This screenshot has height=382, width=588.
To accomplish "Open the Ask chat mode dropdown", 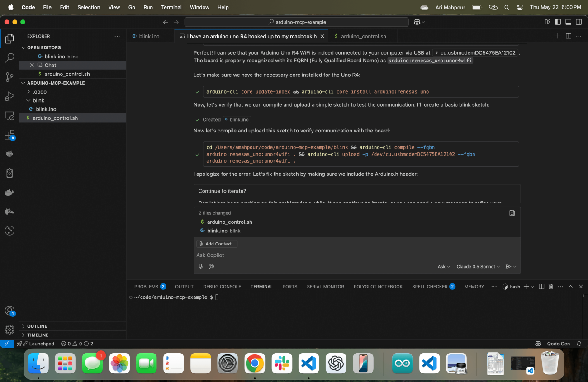I will pyautogui.click(x=444, y=267).
